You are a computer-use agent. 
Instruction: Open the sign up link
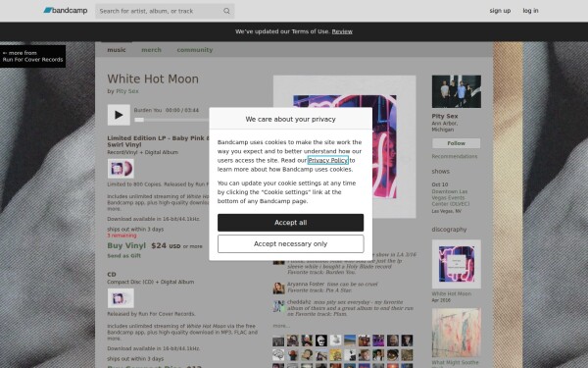500,11
